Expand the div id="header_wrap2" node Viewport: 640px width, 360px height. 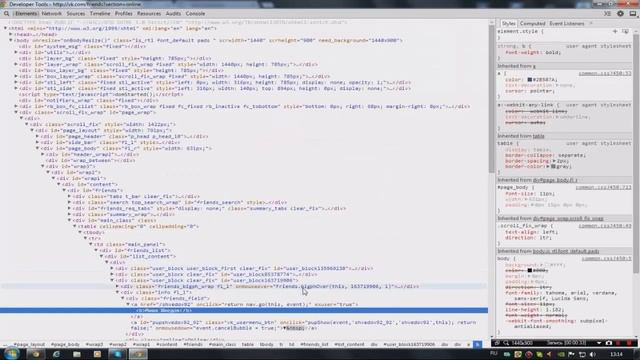[43, 154]
